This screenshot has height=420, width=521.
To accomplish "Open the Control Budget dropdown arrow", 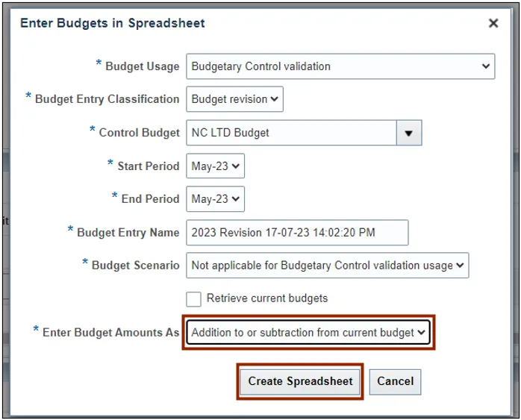I will (x=408, y=133).
